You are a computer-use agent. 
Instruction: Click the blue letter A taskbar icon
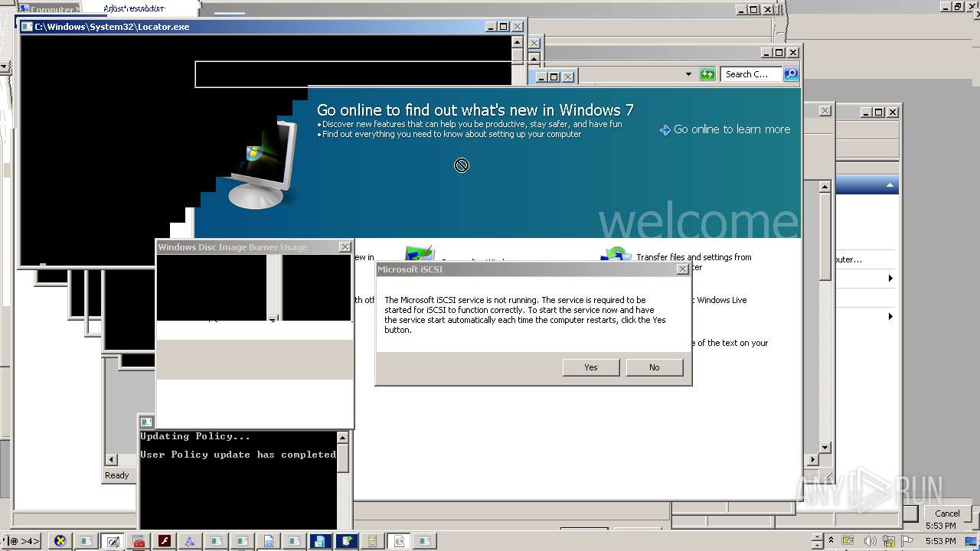190,541
